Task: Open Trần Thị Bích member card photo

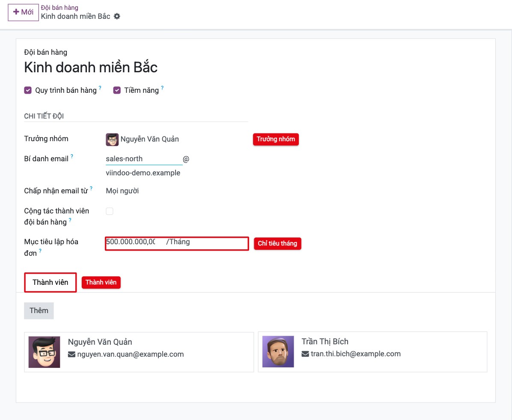Action: tap(278, 352)
